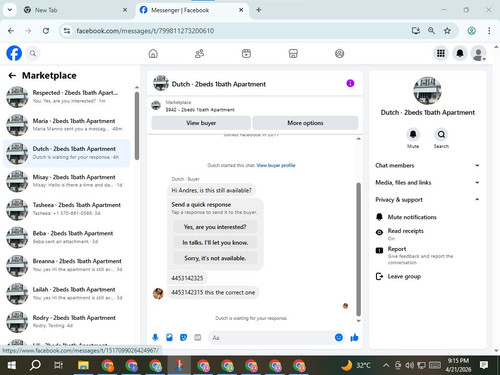Open the Chrome three-dot menu

click(489, 31)
